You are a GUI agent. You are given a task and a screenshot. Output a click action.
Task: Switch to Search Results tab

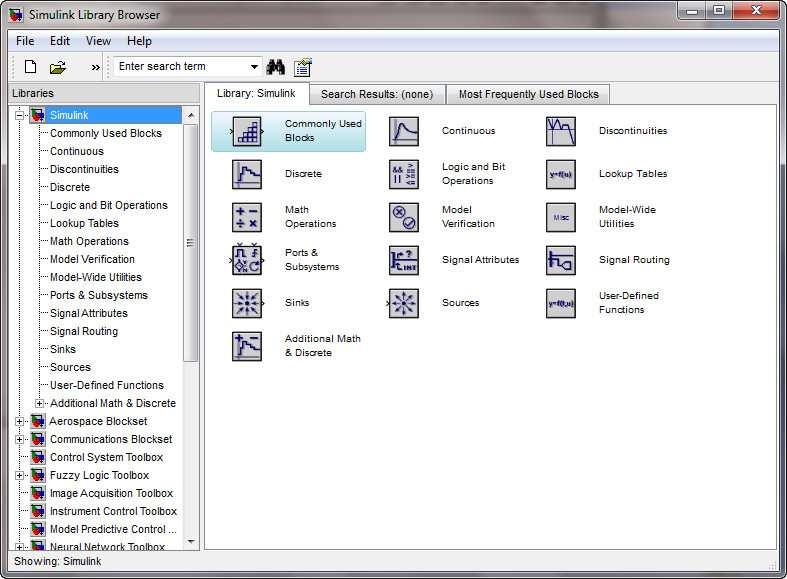(x=377, y=94)
